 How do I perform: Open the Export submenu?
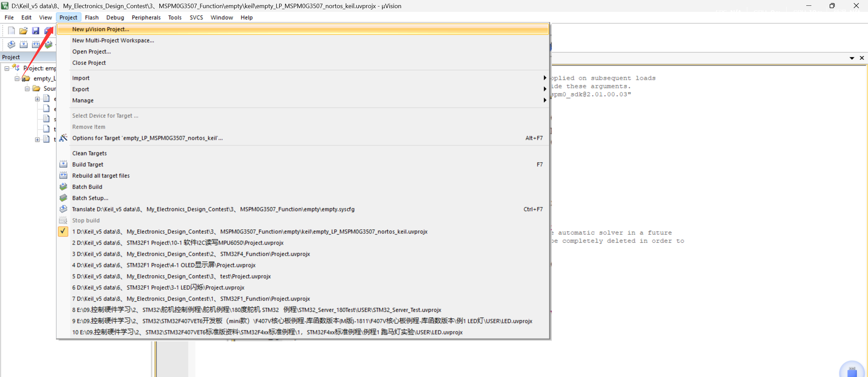tap(80, 89)
